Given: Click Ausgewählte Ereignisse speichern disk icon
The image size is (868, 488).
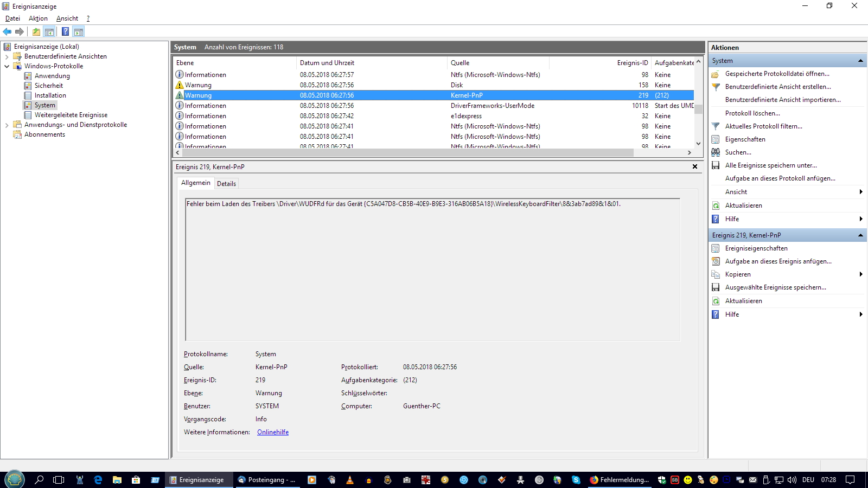Looking at the screenshot, I should coord(716,287).
